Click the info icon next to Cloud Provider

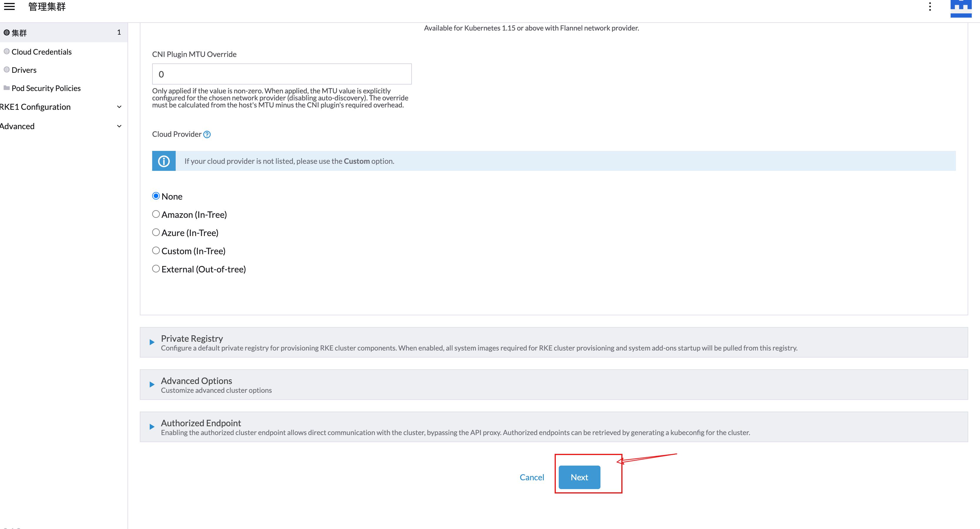click(x=207, y=134)
